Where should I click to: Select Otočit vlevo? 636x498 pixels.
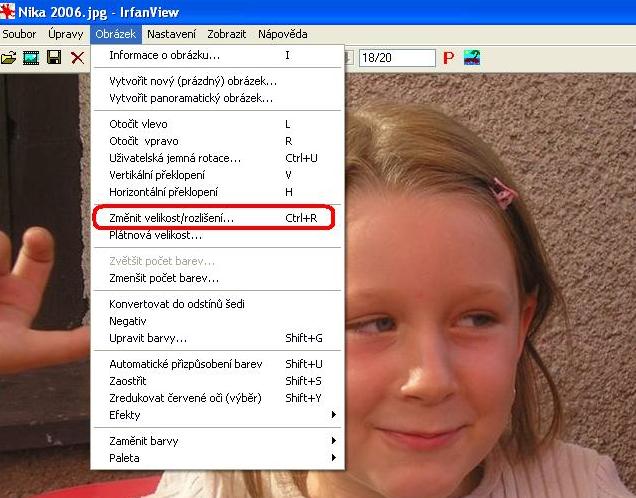pyautogui.click(x=217, y=124)
